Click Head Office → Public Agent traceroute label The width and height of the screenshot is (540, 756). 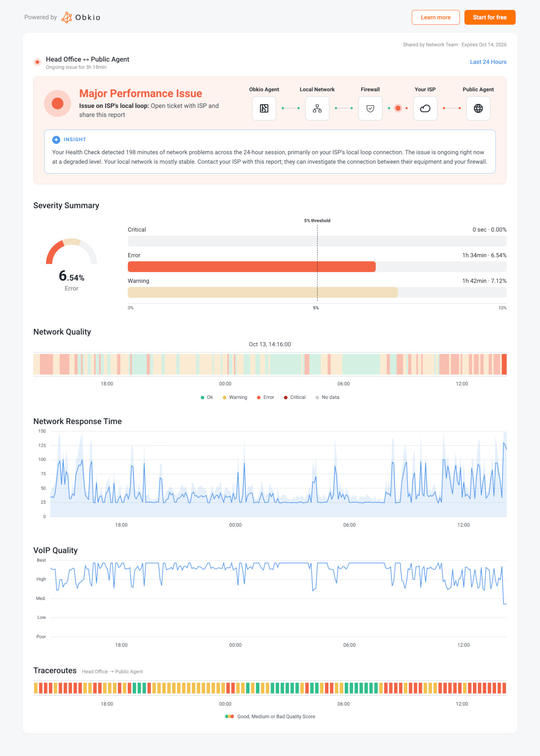coord(112,672)
